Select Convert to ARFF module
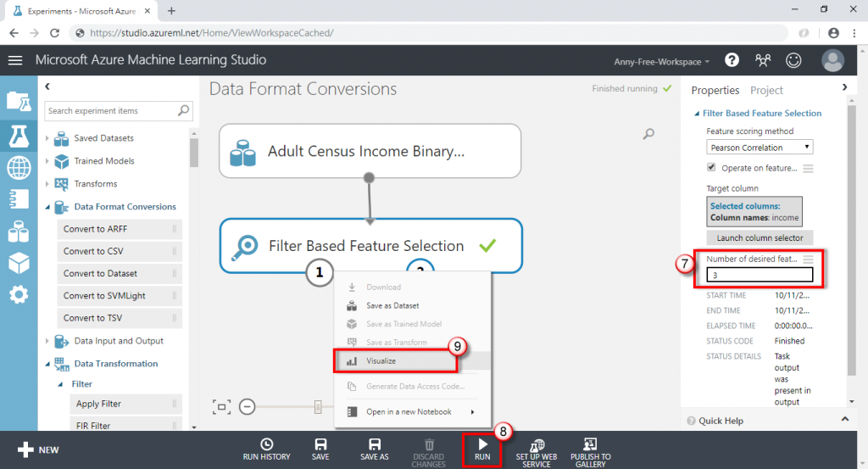 120,229
